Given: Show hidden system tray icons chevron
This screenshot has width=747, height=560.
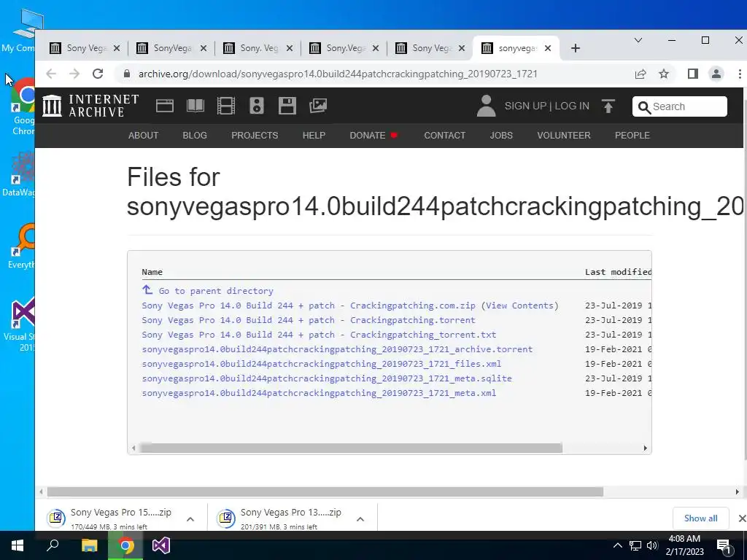Looking at the screenshot, I should [x=617, y=545].
